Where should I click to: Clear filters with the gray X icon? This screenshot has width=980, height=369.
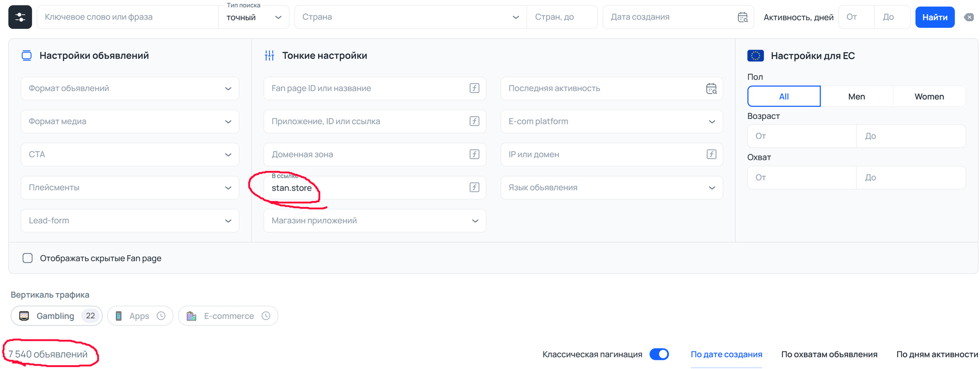pos(969,17)
